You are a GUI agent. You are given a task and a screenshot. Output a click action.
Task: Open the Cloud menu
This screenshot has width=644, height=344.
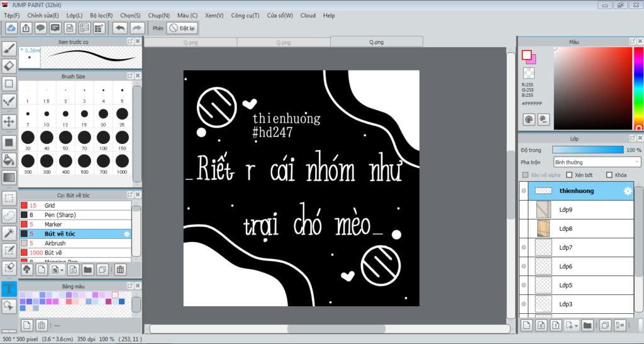coord(308,15)
